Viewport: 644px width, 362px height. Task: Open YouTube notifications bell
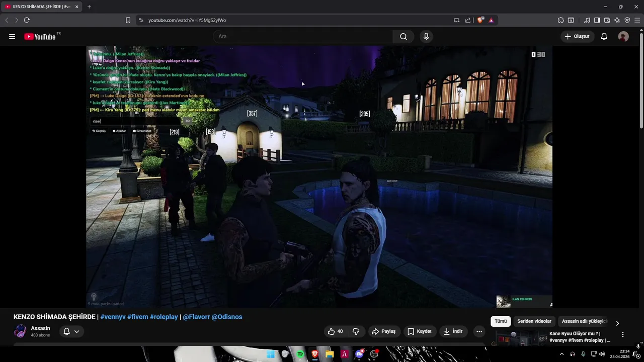(604, 37)
